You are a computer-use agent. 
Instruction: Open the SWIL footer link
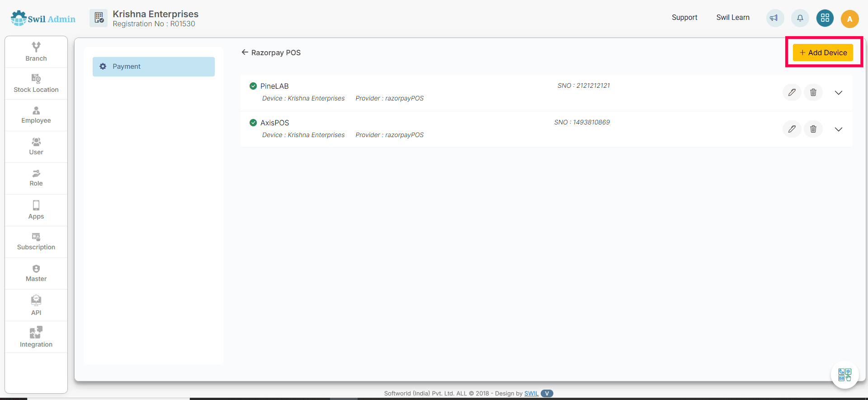point(531,393)
